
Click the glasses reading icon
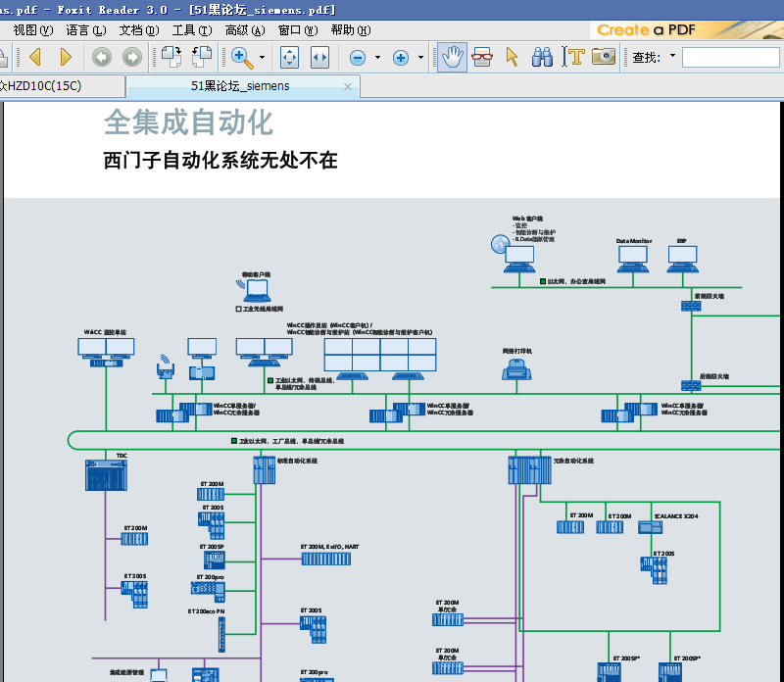coord(482,57)
